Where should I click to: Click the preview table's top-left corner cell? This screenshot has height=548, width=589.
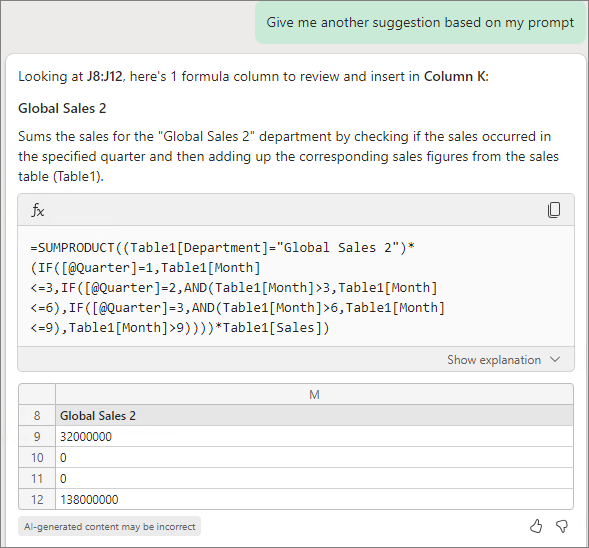coord(37,394)
